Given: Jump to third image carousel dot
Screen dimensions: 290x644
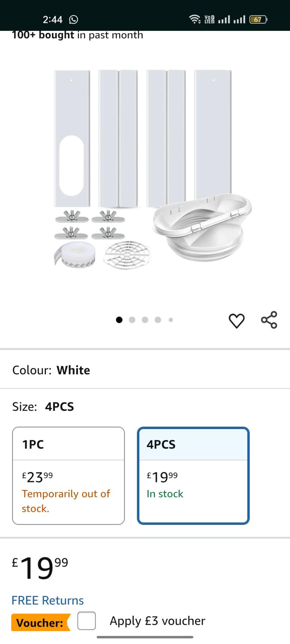Looking at the screenshot, I should pyautogui.click(x=145, y=320).
